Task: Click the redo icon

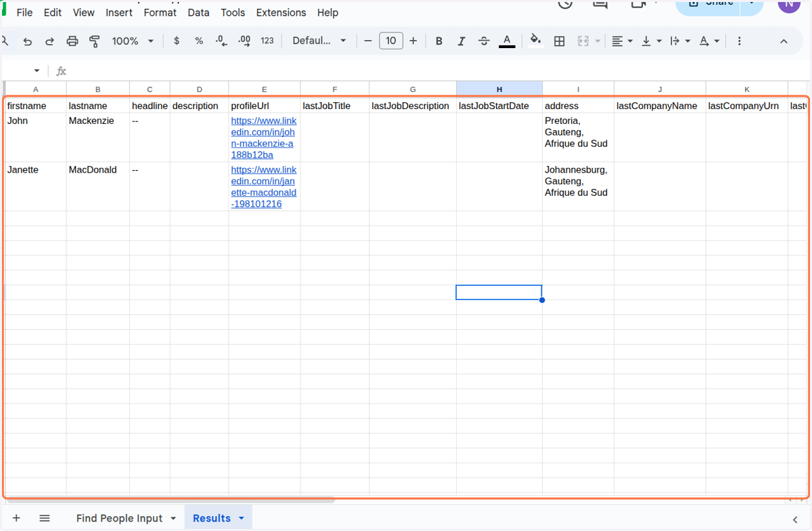Action: click(49, 41)
